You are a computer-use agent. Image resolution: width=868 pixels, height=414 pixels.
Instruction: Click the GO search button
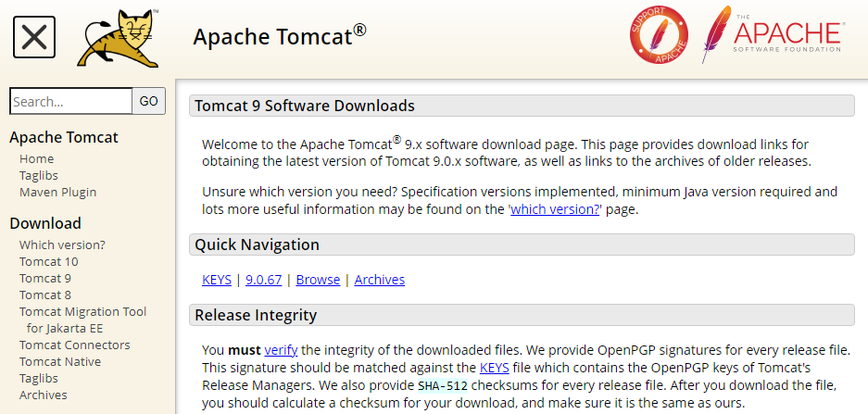point(149,101)
